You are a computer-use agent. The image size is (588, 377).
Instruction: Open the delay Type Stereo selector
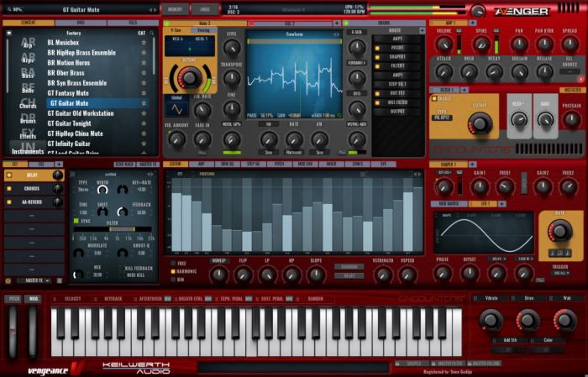tap(83, 190)
